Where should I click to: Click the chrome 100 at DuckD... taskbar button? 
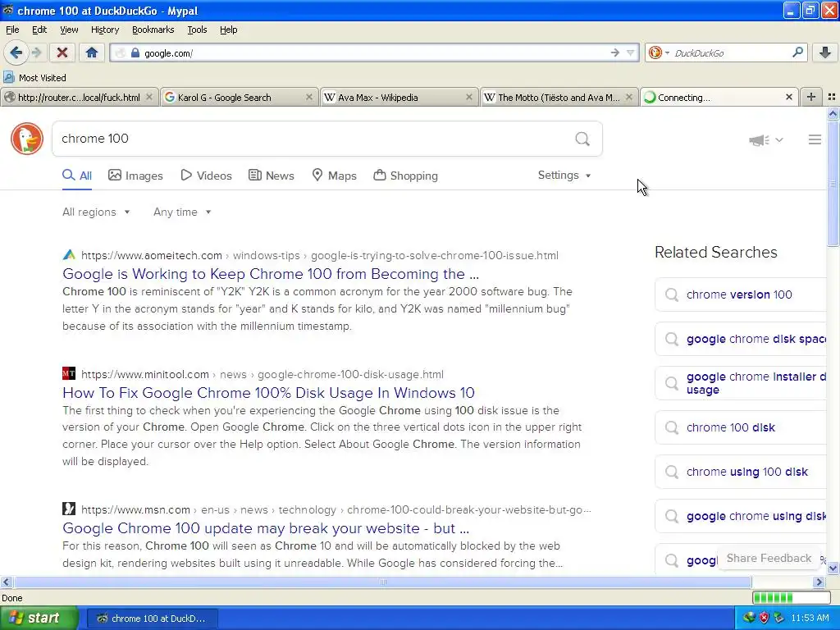tap(152, 619)
